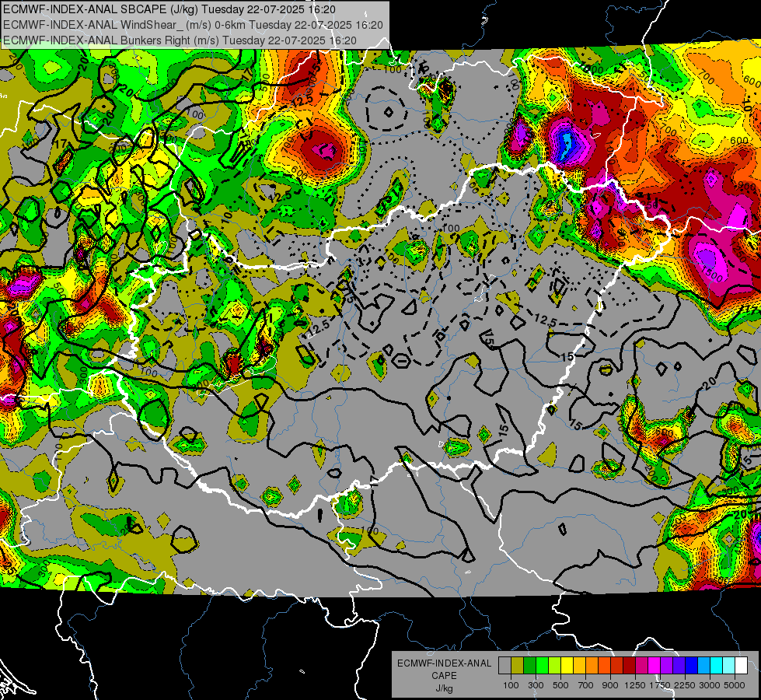Click the 500 value on legend scale
Image resolution: width=761 pixels, height=700 pixels.
560,685
